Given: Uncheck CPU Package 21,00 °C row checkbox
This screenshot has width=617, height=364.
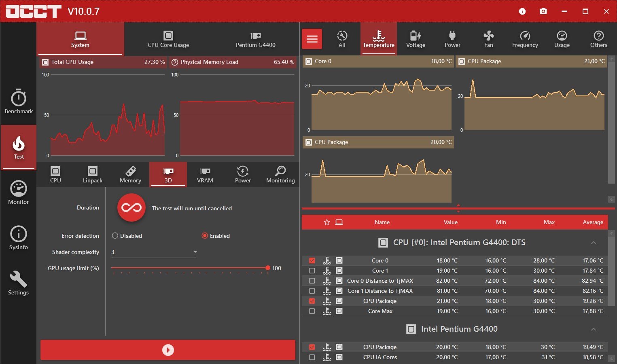Looking at the screenshot, I should pyautogui.click(x=312, y=301).
